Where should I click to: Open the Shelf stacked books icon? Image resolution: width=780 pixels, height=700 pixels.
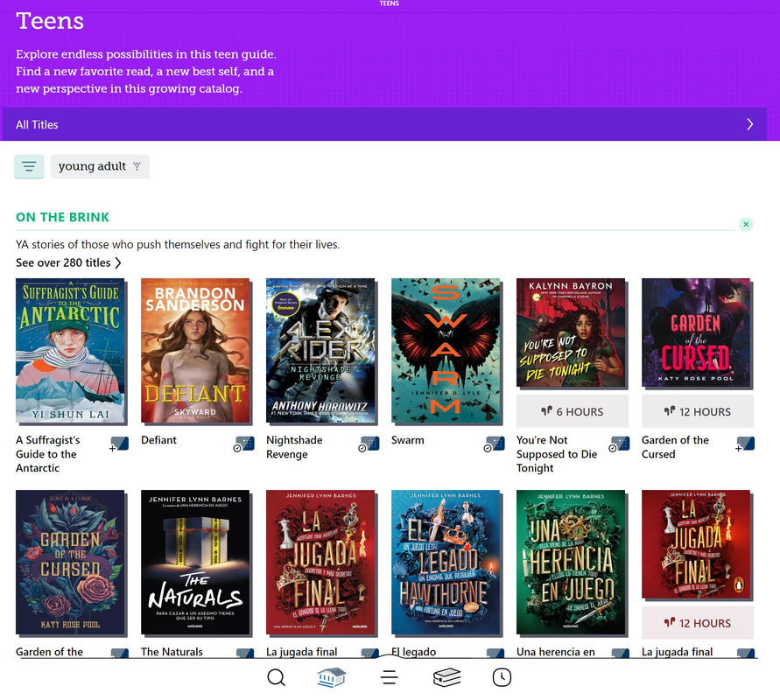[446, 677]
